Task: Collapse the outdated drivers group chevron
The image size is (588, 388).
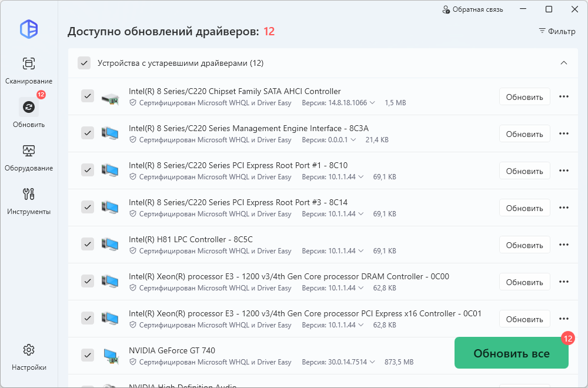Action: tap(564, 63)
